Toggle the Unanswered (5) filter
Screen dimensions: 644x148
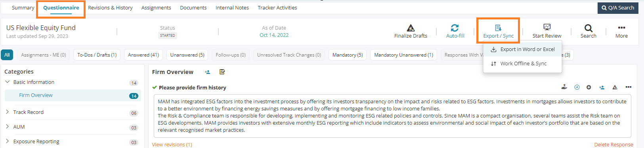click(187, 55)
